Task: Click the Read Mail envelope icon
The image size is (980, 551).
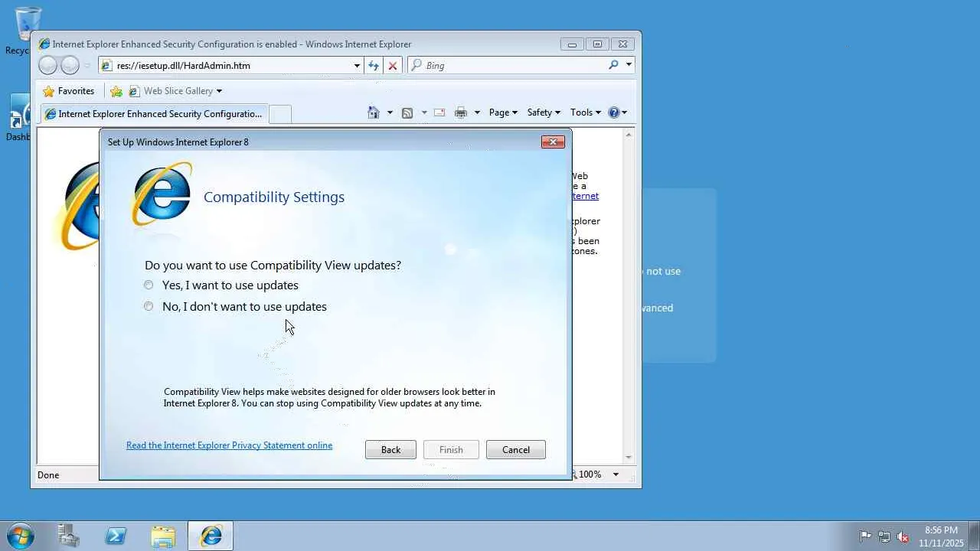Action: (439, 112)
